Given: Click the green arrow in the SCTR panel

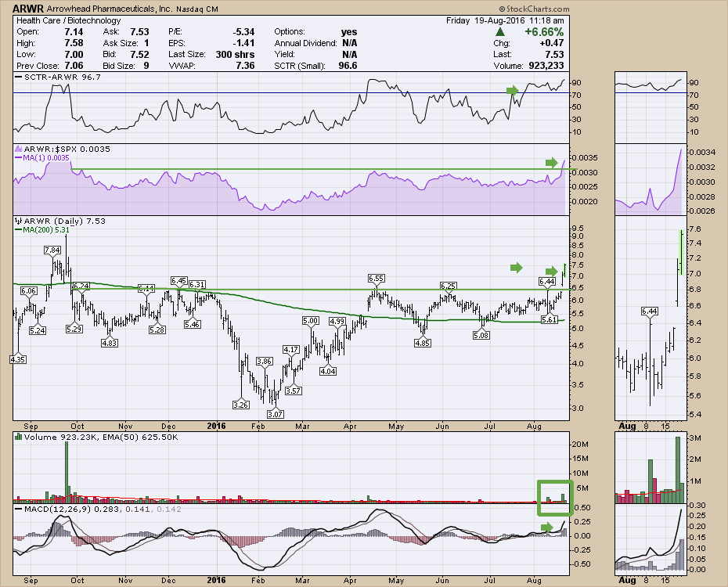Looking at the screenshot, I should (x=514, y=91).
